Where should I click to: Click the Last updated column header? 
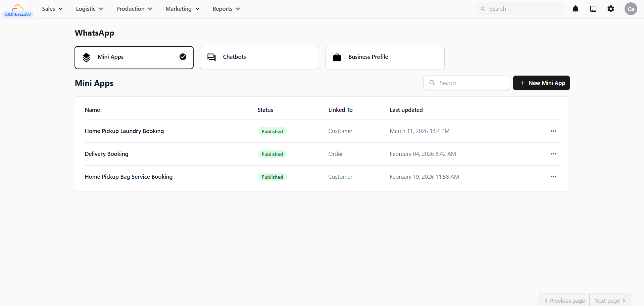pos(406,110)
